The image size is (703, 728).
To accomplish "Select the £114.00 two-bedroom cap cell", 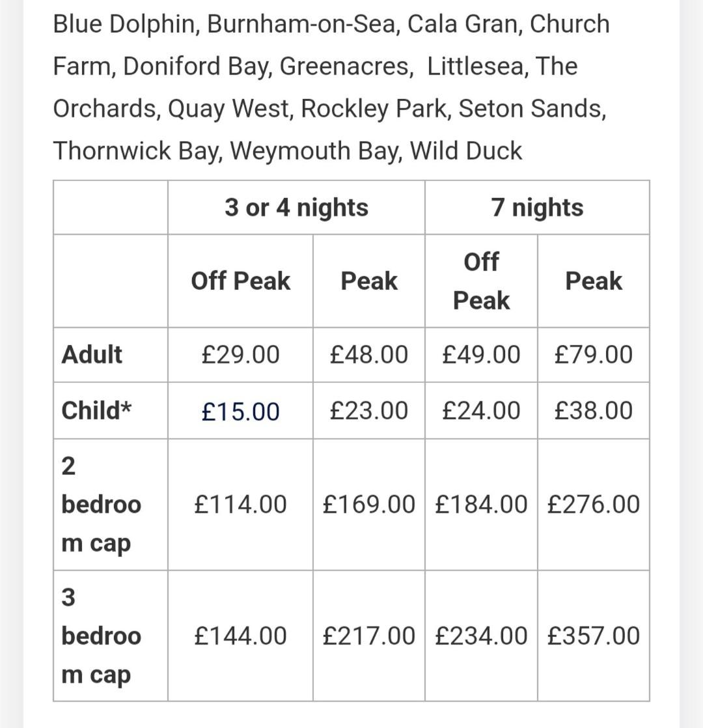I will tap(240, 504).
